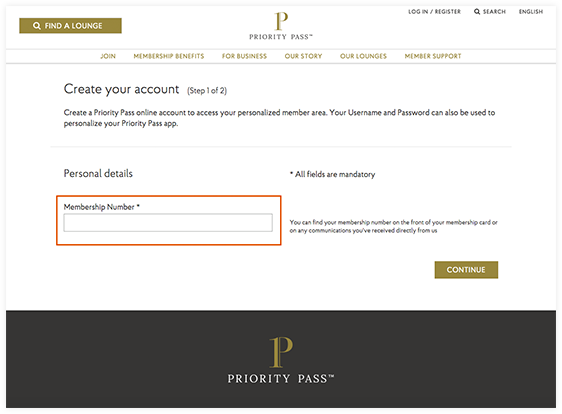Viewport: 562px width, 414px height.
Task: Click the magnifier icon in Find a Lounge
Action: click(37, 26)
